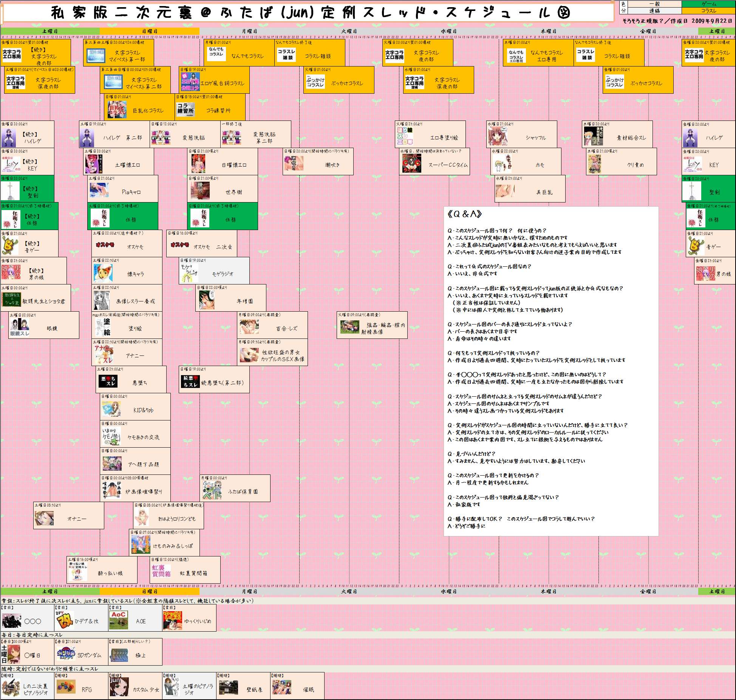Click the RPG dice thumbnail icon

[66, 687]
